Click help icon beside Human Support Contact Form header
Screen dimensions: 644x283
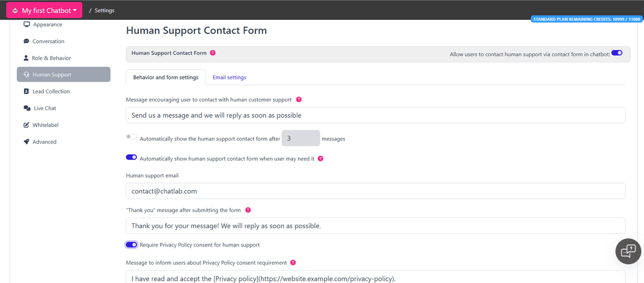click(x=213, y=53)
